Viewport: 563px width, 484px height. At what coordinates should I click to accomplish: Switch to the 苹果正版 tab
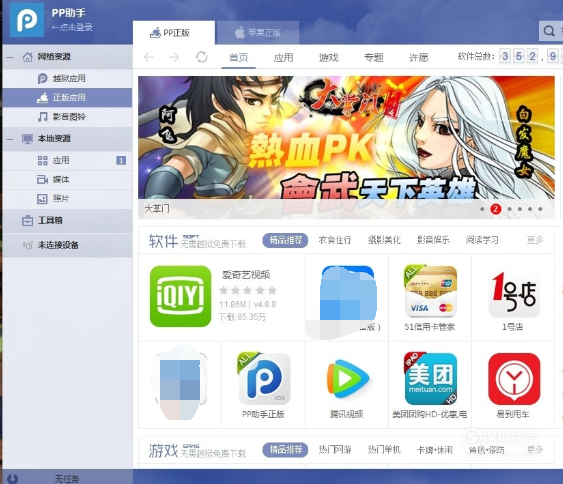pos(258,33)
